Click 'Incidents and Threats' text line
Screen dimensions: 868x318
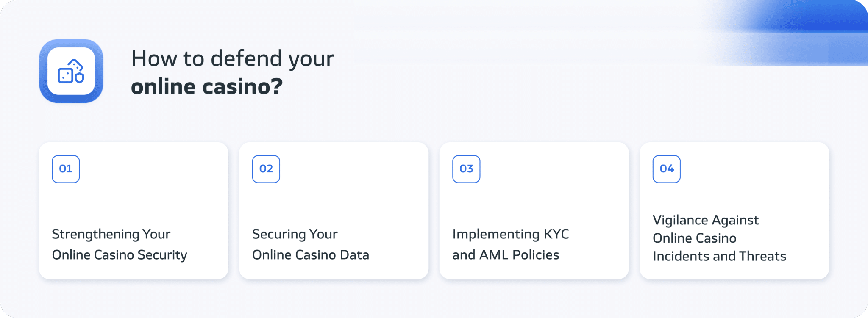(x=719, y=256)
